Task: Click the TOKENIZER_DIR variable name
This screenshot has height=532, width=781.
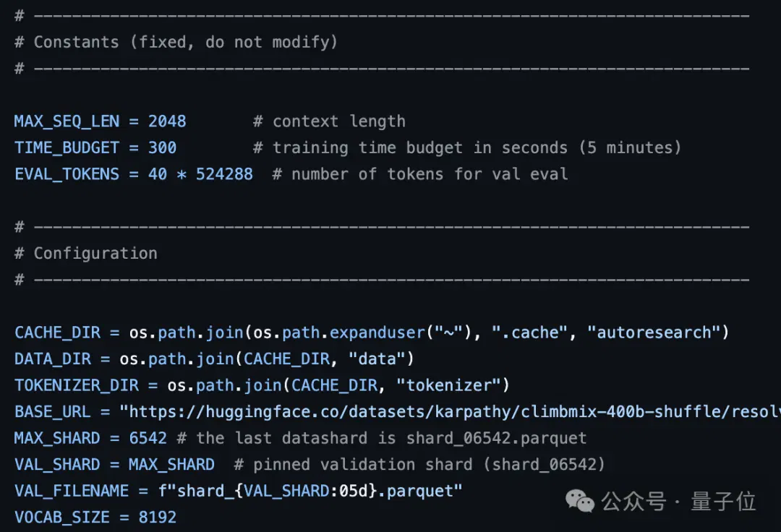Action: pyautogui.click(x=77, y=385)
